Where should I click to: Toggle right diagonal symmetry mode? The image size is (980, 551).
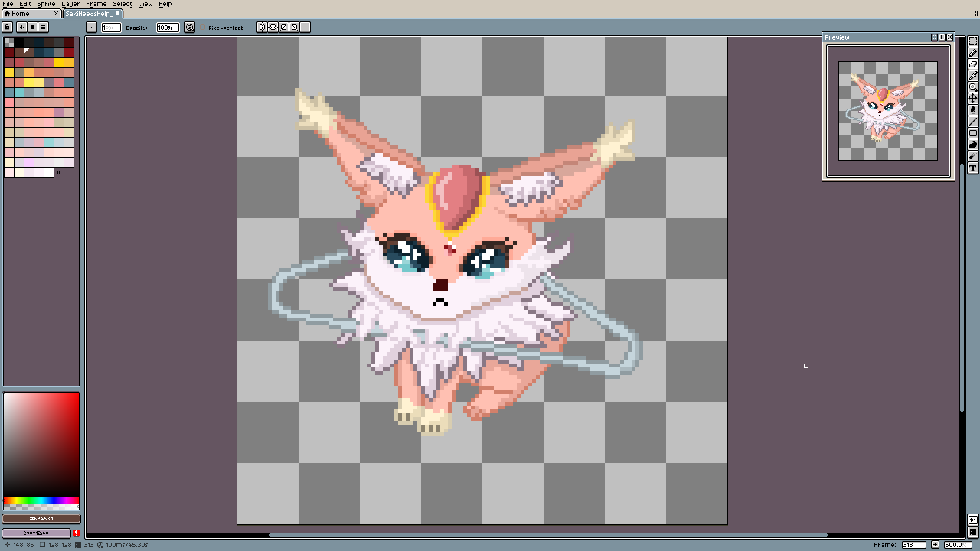284,27
